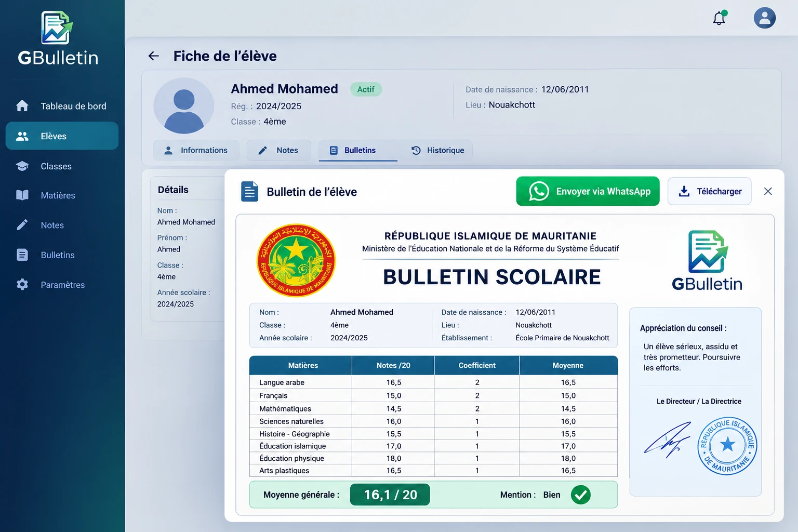Click the Mauritania national emblem seal
Viewport: 798px width, 532px height.
[296, 260]
